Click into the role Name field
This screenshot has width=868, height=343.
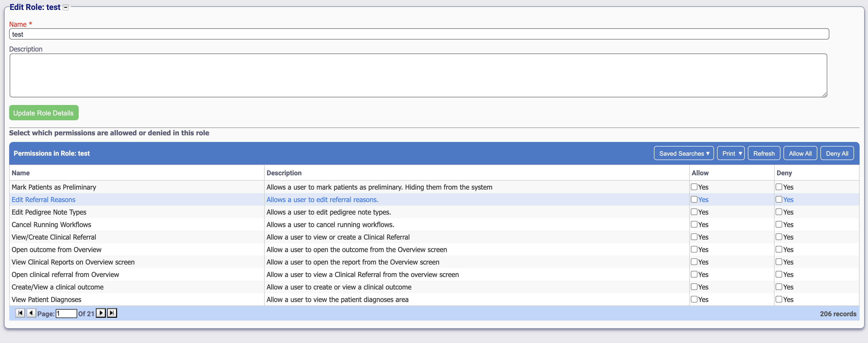coord(419,34)
